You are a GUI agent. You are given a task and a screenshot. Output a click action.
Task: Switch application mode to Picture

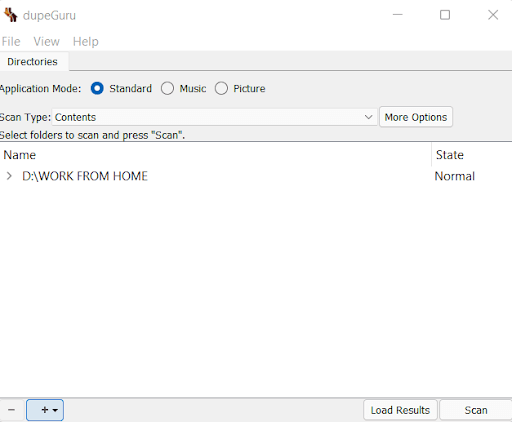point(221,89)
